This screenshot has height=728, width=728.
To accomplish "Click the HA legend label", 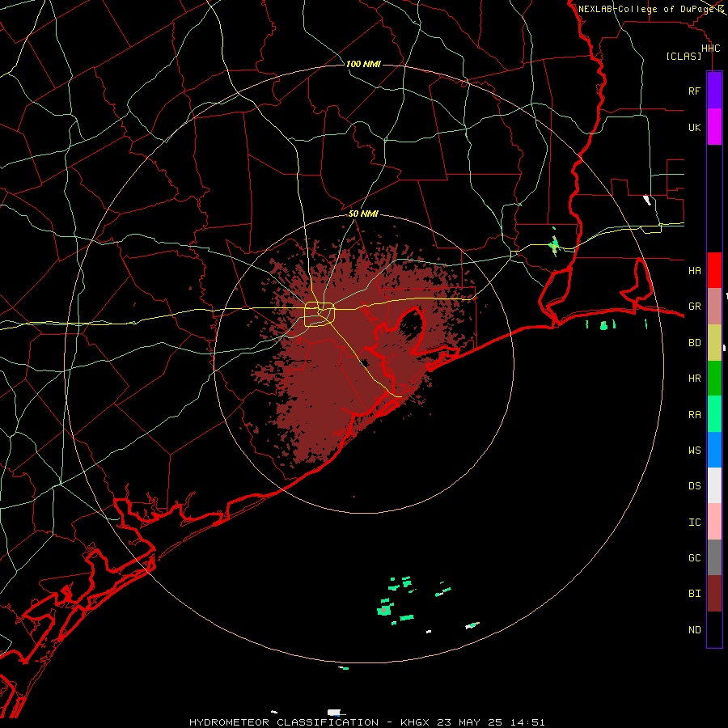I will [x=694, y=270].
